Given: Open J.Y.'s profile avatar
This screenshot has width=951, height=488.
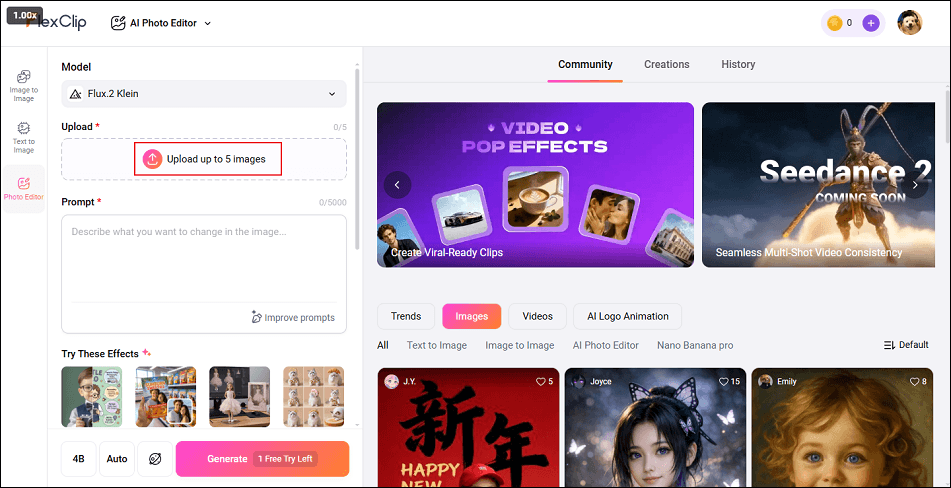Looking at the screenshot, I should click(x=392, y=381).
